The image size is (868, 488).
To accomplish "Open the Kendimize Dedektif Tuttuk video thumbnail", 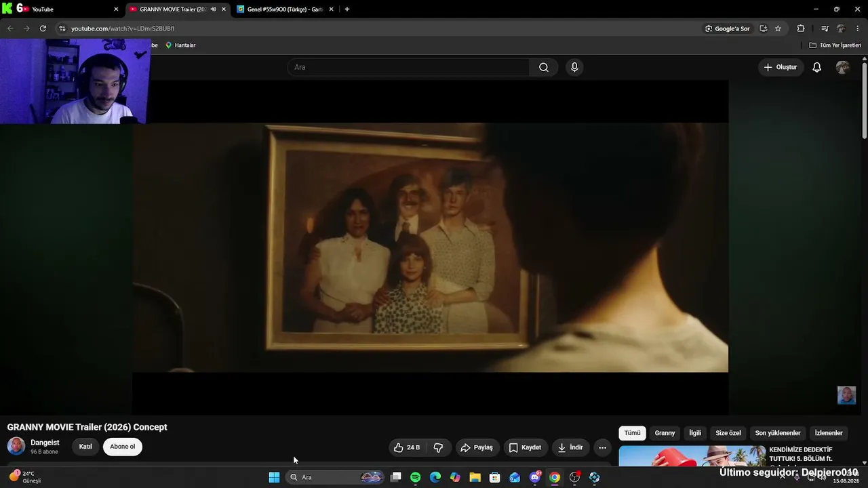I will 692,455.
